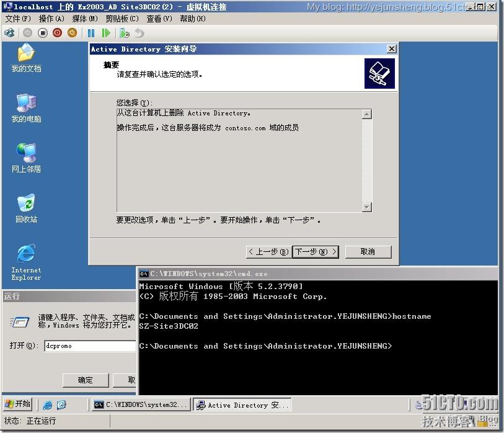Select Internet Explorer desktop icon
The height and width of the screenshot is (433, 504).
click(x=26, y=262)
